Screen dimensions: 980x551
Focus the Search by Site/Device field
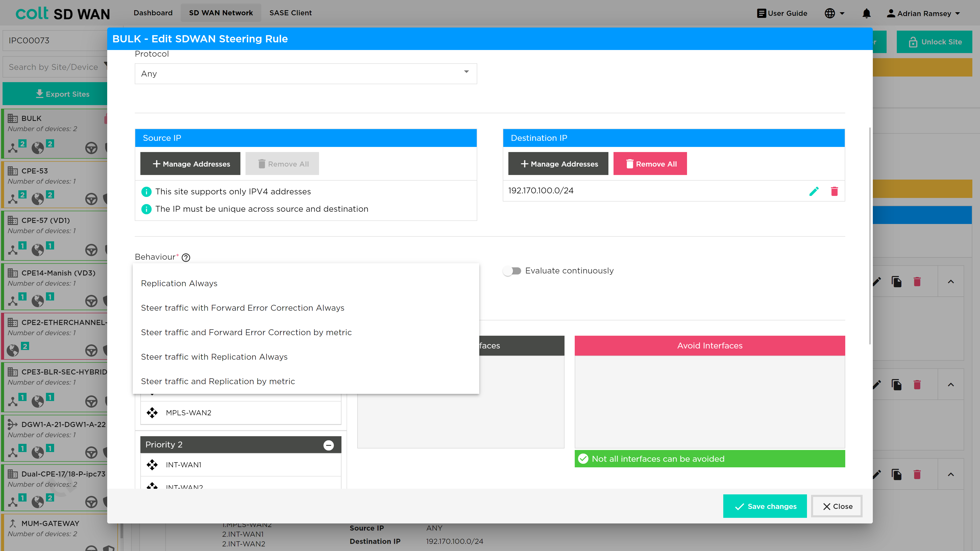(55, 67)
